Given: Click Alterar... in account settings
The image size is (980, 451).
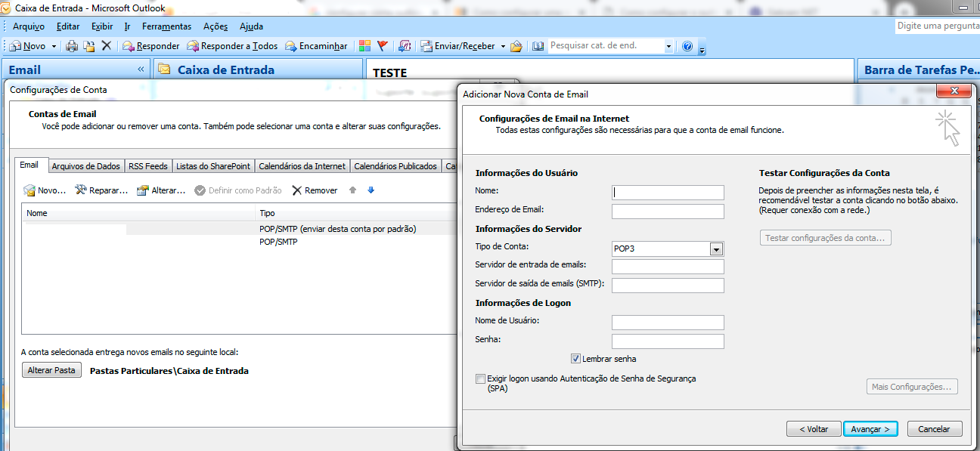Looking at the screenshot, I should point(161,190).
